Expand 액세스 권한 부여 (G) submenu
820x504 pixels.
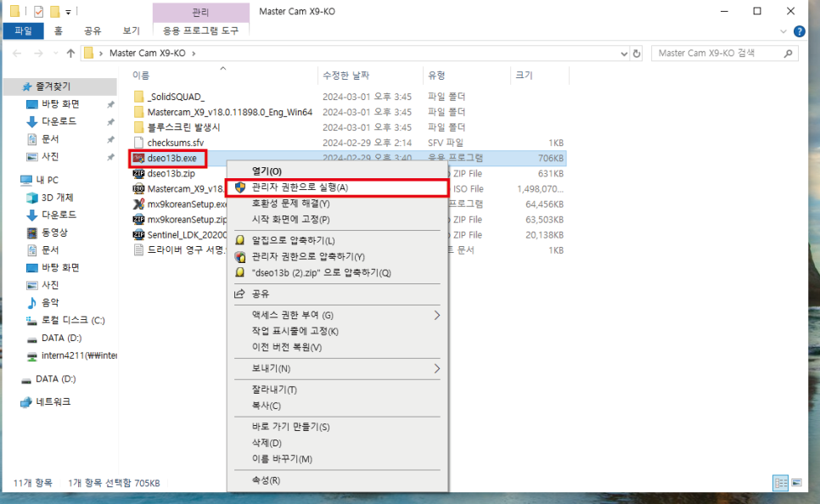337,316
